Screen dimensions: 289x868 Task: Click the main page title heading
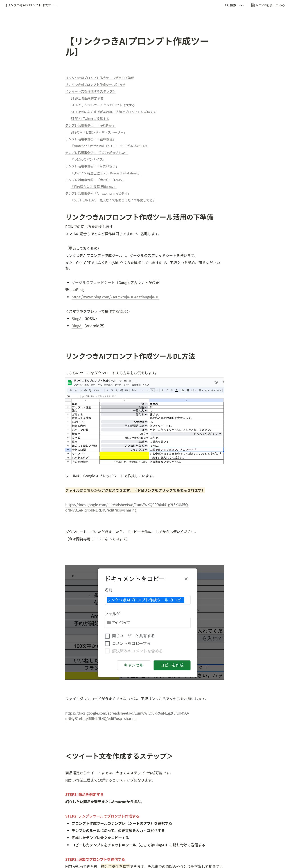(137, 46)
